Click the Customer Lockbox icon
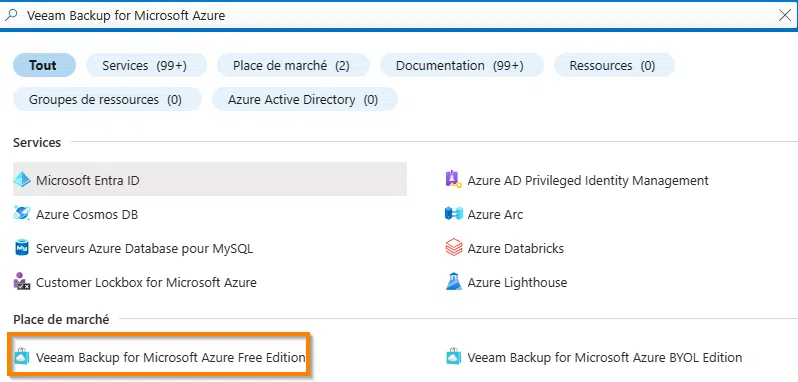This screenshot has width=798, height=382. coord(22,281)
